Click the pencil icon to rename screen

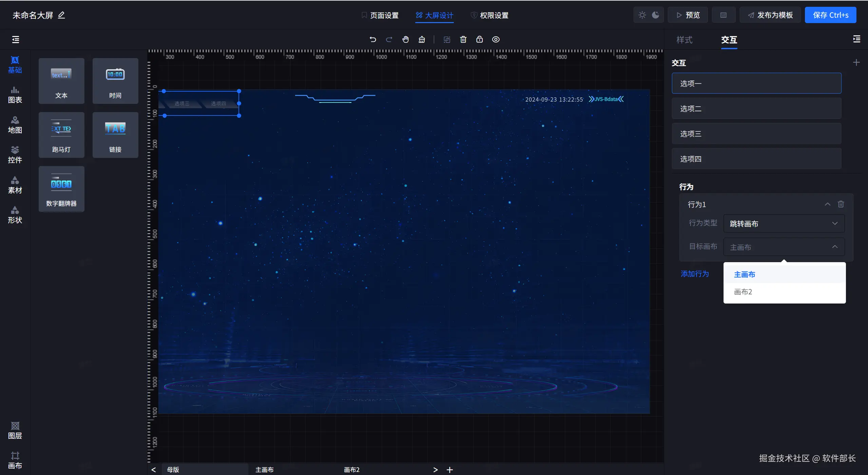pos(61,15)
